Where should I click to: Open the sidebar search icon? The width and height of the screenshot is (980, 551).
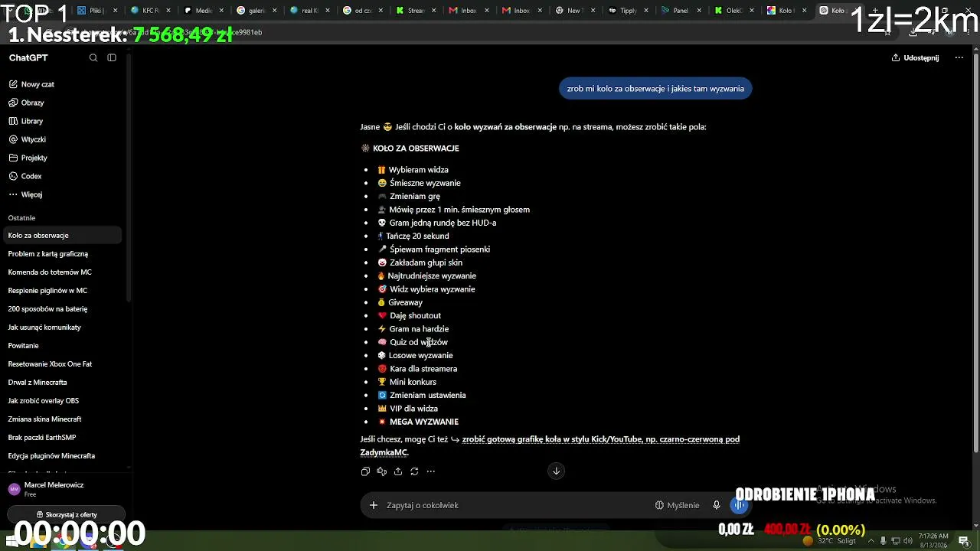93,57
